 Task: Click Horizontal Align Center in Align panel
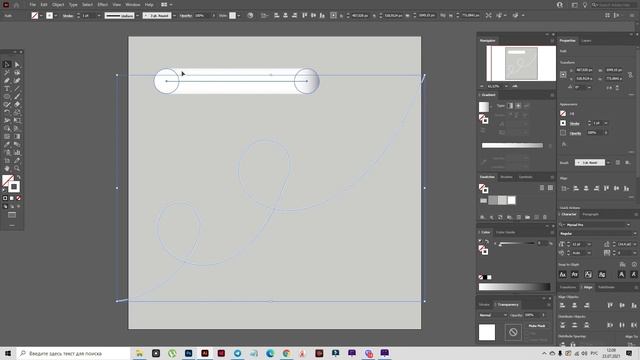574,305
